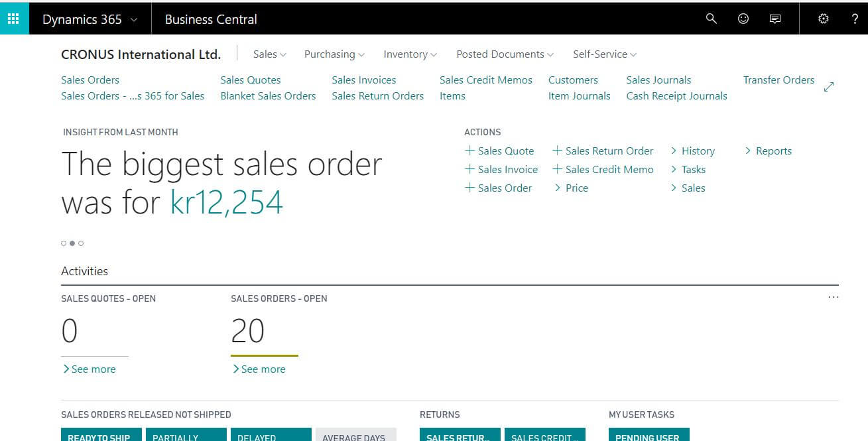The width and height of the screenshot is (868, 441).
Task: Open Sales Return Orders list
Action: click(378, 96)
